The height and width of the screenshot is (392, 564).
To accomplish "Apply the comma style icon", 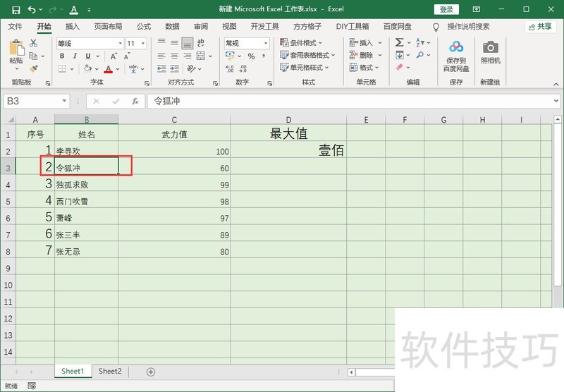I will [x=264, y=56].
